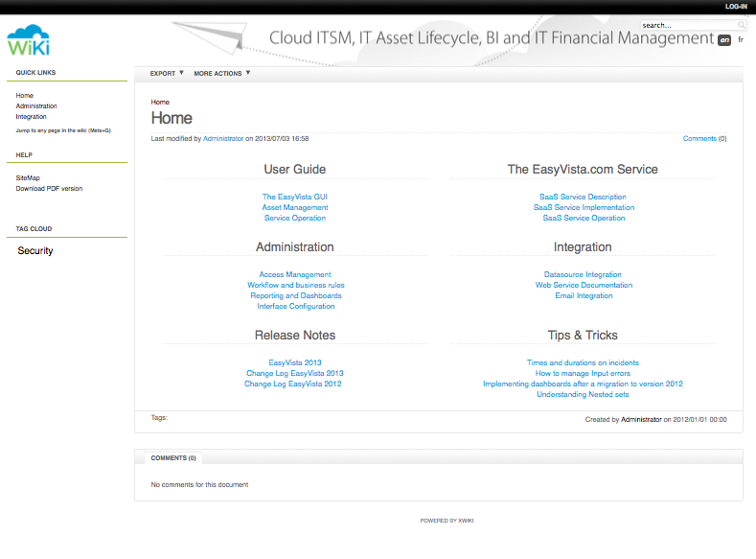Click 'No comments for this document' text

(x=199, y=485)
